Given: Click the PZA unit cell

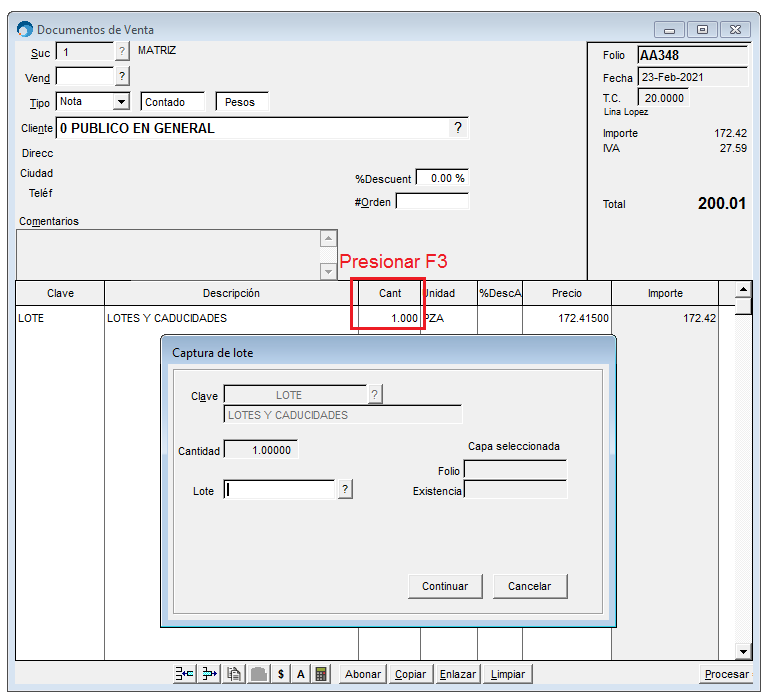Looking at the screenshot, I should 449,318.
